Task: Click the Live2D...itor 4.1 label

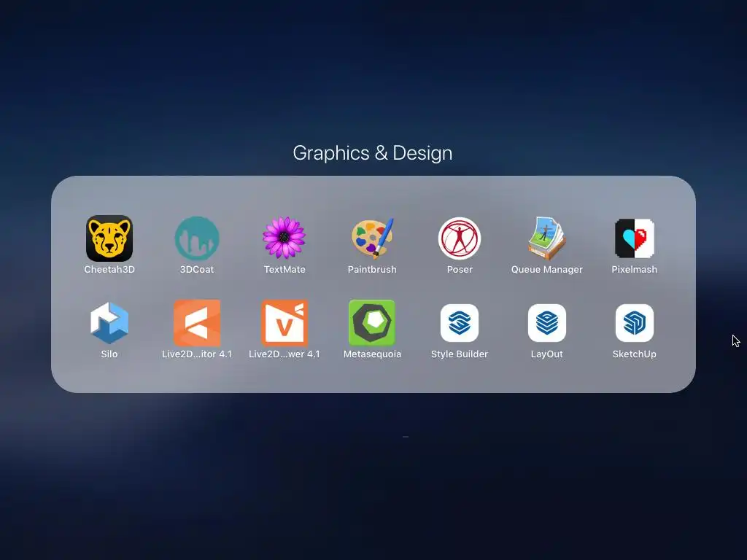Action: click(x=197, y=354)
